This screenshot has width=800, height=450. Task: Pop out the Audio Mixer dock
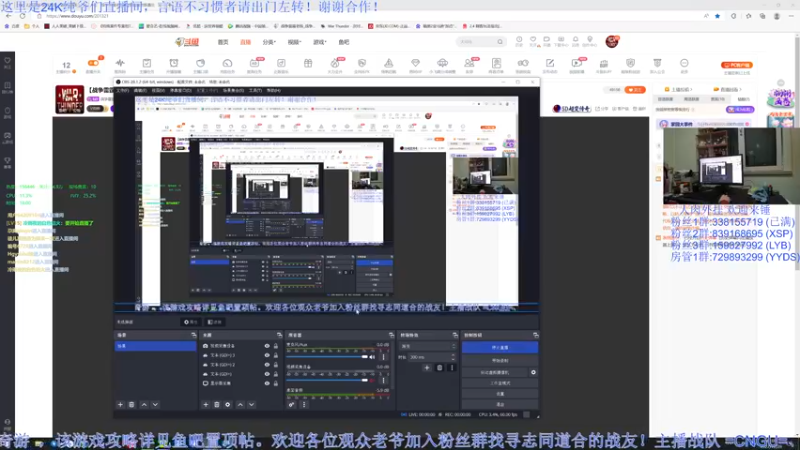coord(391,335)
